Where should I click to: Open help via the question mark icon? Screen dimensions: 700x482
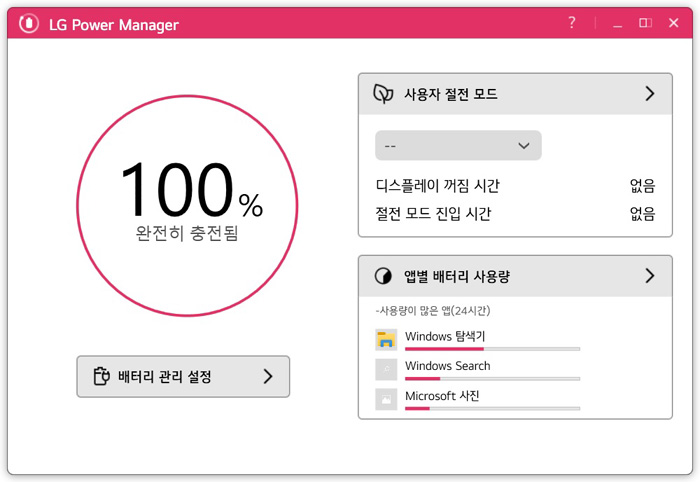pos(571,22)
